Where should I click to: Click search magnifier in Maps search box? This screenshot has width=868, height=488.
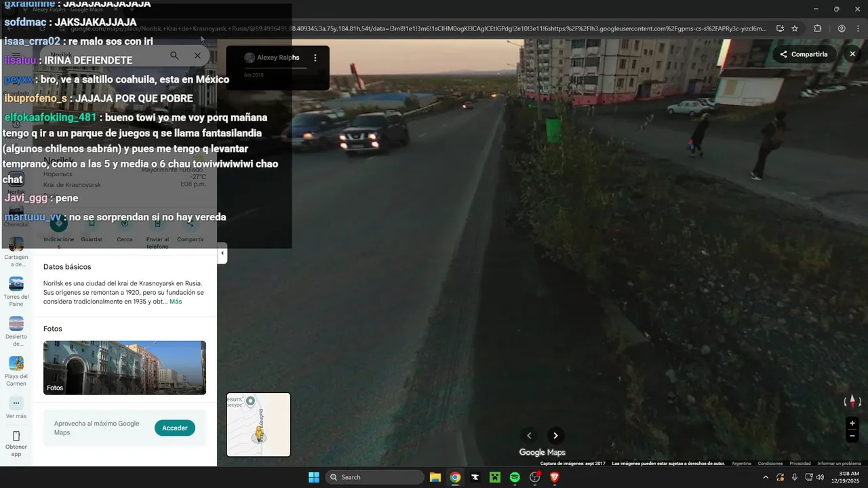174,56
